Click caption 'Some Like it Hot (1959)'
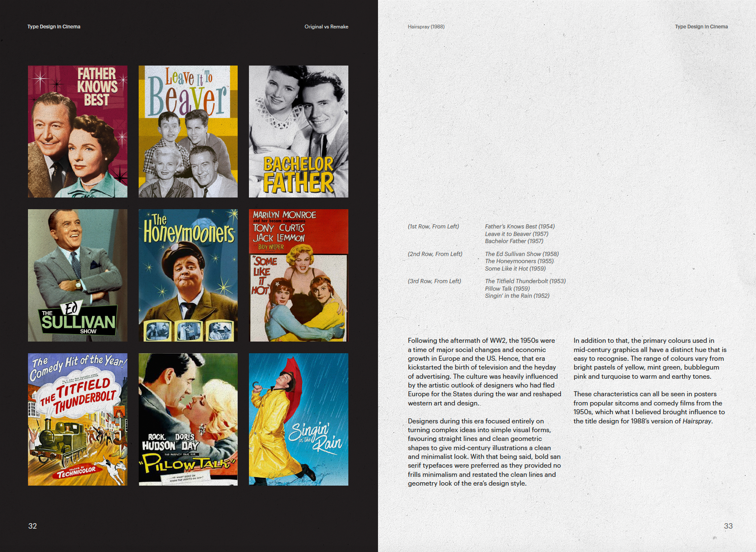Viewport: 756px width, 552px height. pyautogui.click(x=515, y=269)
